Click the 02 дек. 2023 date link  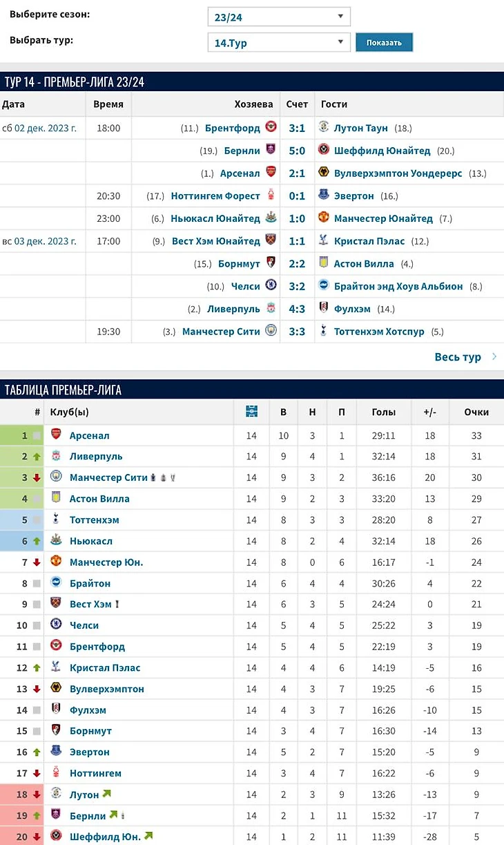coord(46,128)
